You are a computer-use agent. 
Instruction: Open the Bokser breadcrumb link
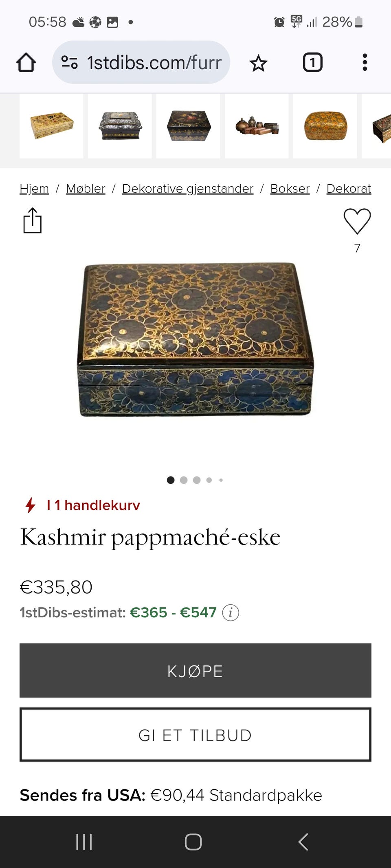[x=290, y=189]
